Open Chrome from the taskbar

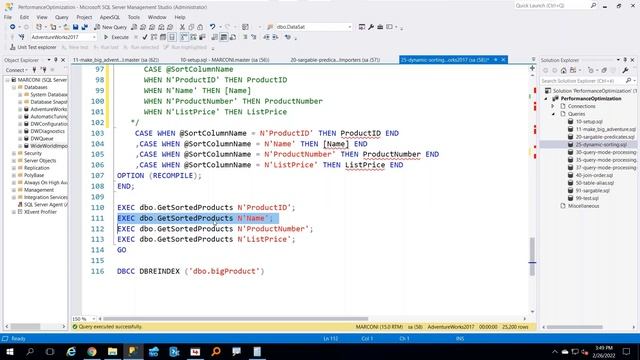coord(91,351)
